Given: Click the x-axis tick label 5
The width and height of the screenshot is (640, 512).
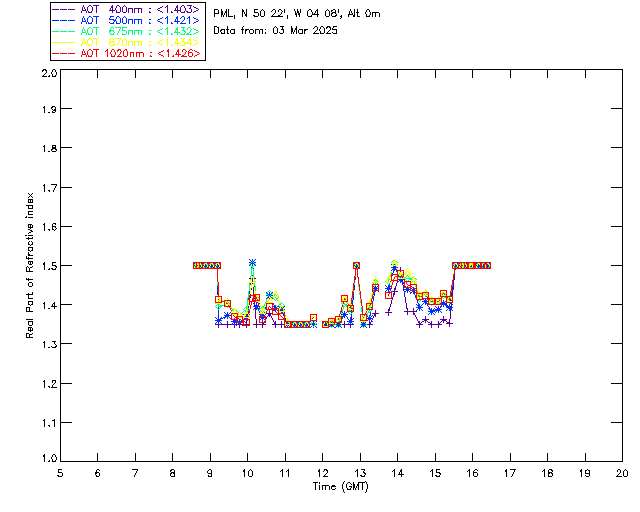Looking at the screenshot, I should pos(60,473).
